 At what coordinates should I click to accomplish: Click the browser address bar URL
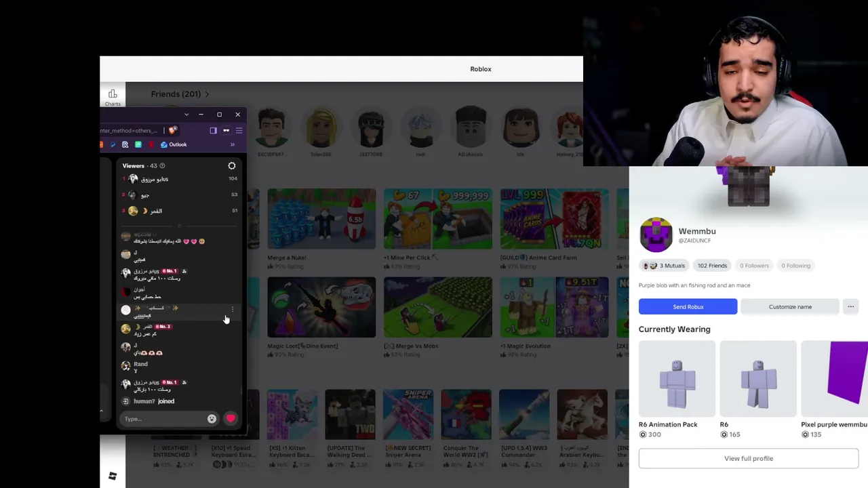pyautogui.click(x=129, y=130)
